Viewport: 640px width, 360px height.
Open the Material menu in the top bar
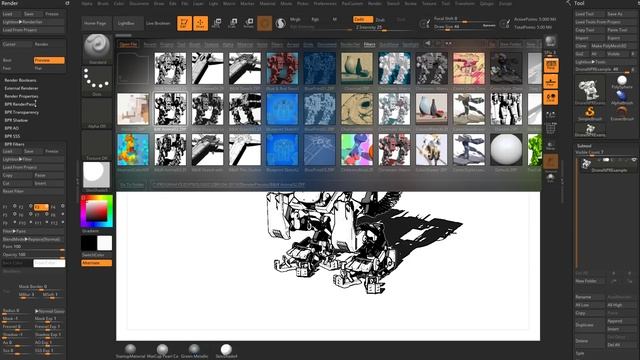[x=267, y=3]
